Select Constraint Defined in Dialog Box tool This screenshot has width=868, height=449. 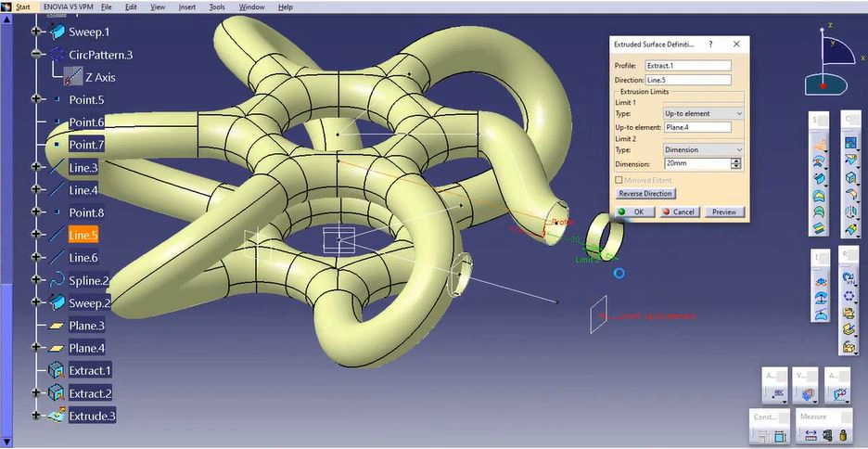763,435
